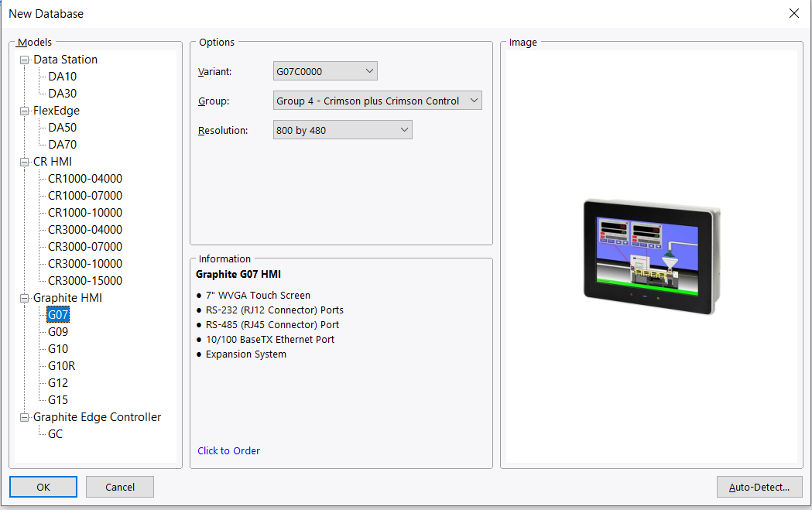Collapse the CR HMI tree node
This screenshot has width=812, height=510.
[x=24, y=162]
